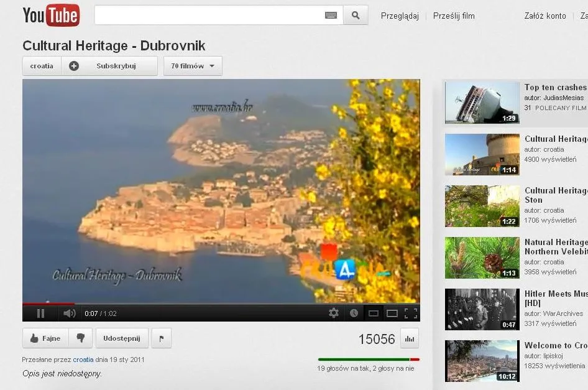The height and width of the screenshot is (390, 588).
Task: Subscribe using the Subskrybuj button
Action: (109, 66)
